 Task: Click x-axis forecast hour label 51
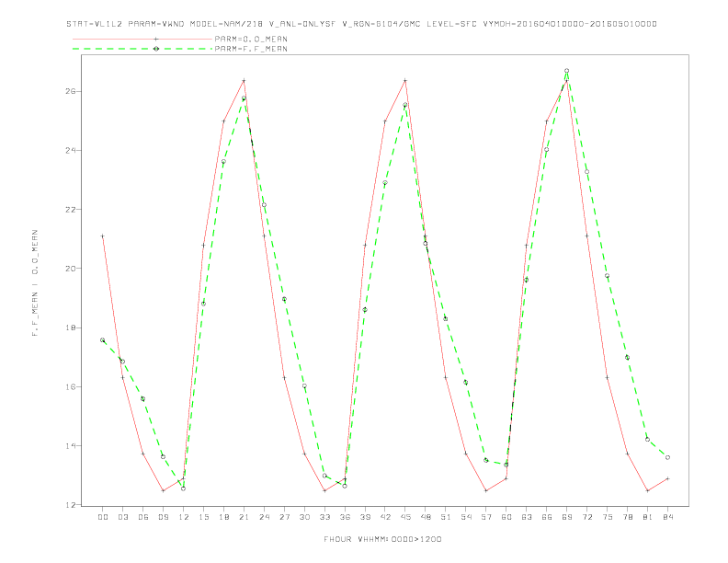tap(446, 517)
